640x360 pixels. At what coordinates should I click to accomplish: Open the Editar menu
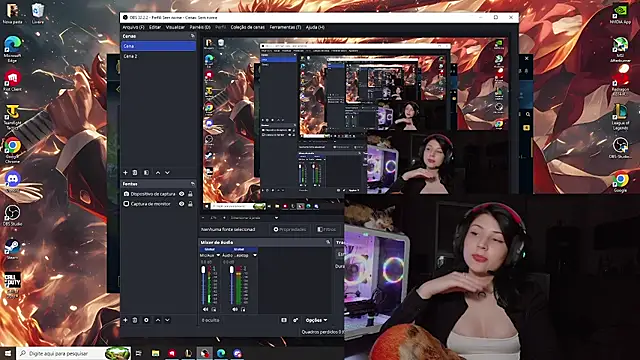(x=155, y=27)
